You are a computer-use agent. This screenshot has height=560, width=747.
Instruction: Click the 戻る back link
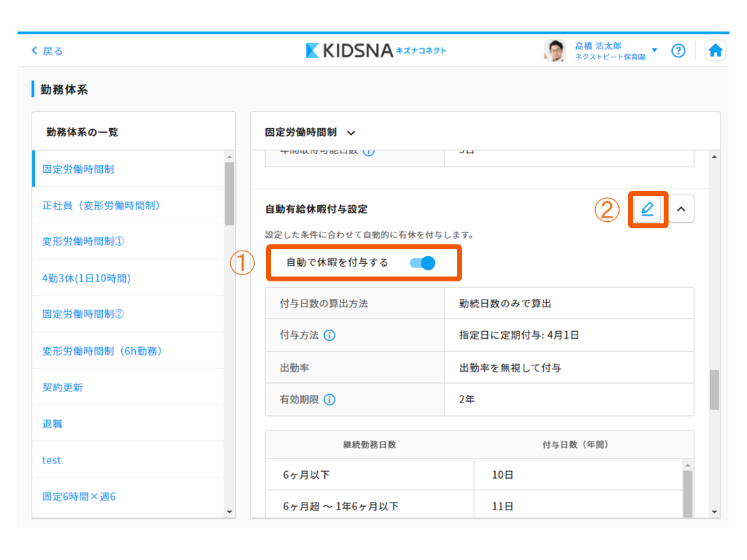pos(47,51)
